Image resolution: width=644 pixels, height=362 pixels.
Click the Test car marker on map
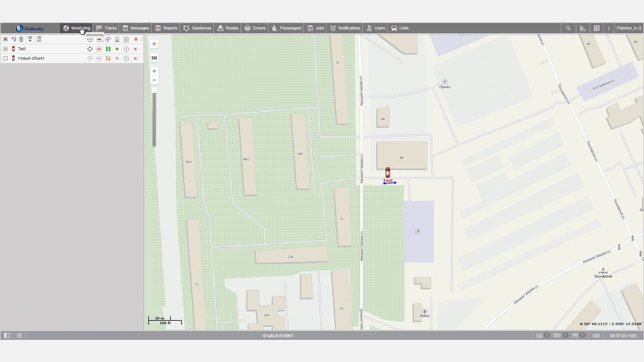click(x=387, y=172)
